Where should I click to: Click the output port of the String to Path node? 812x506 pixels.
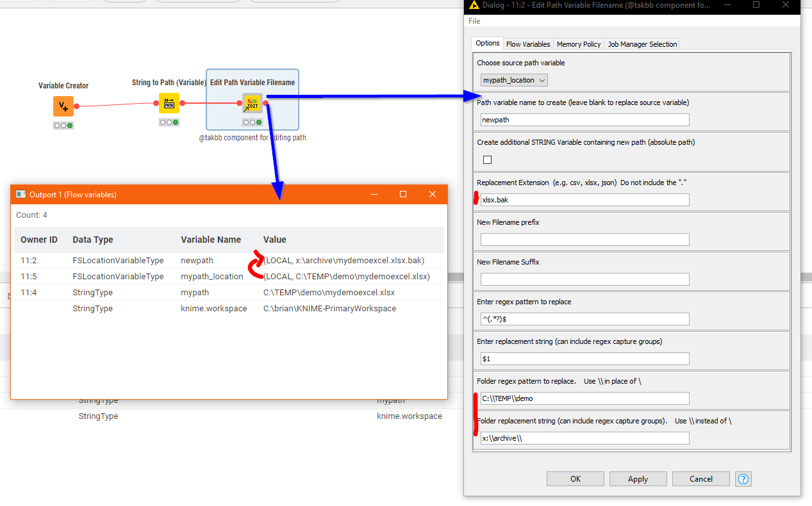coord(181,102)
